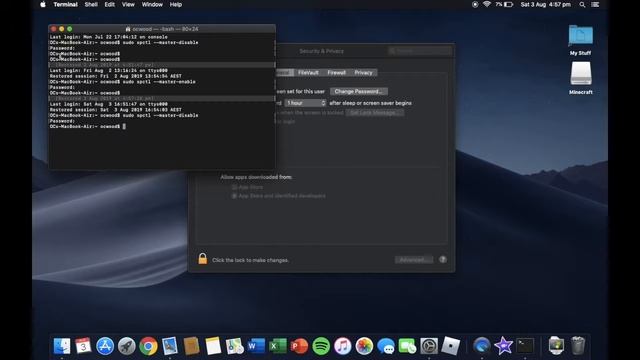
Task: Click the Change Password button
Action: click(359, 91)
